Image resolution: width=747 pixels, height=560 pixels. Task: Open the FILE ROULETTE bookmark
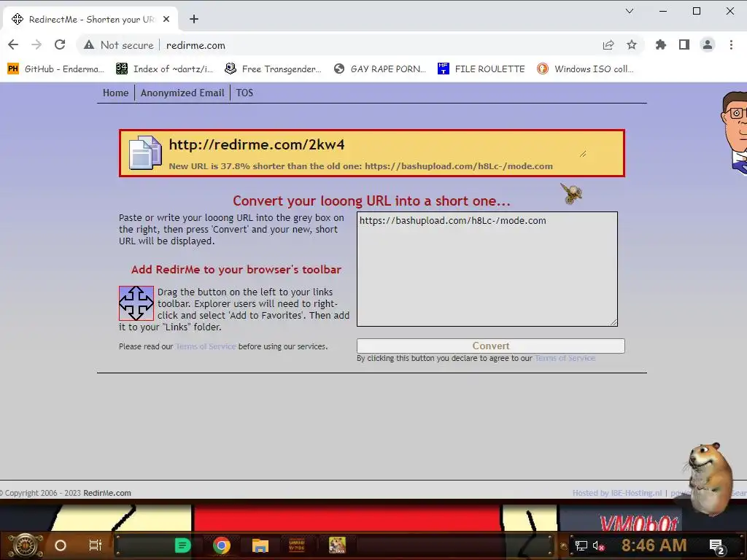pyautogui.click(x=481, y=69)
